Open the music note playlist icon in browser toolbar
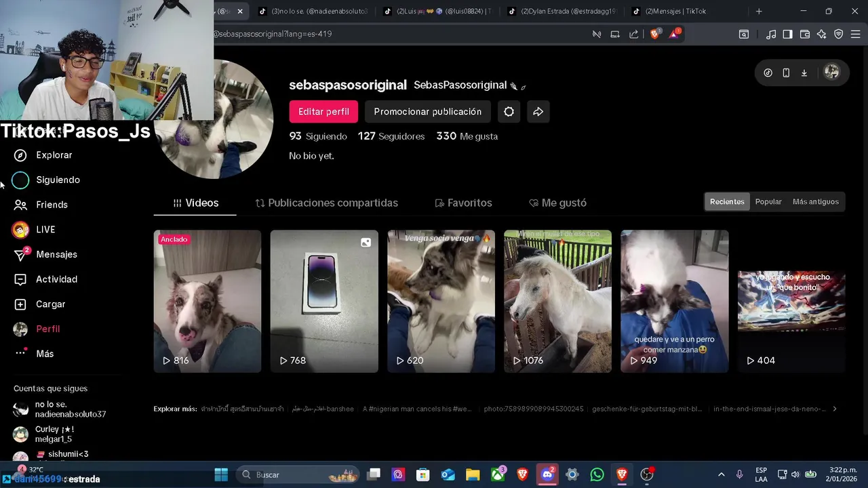868x488 pixels. coord(771,35)
